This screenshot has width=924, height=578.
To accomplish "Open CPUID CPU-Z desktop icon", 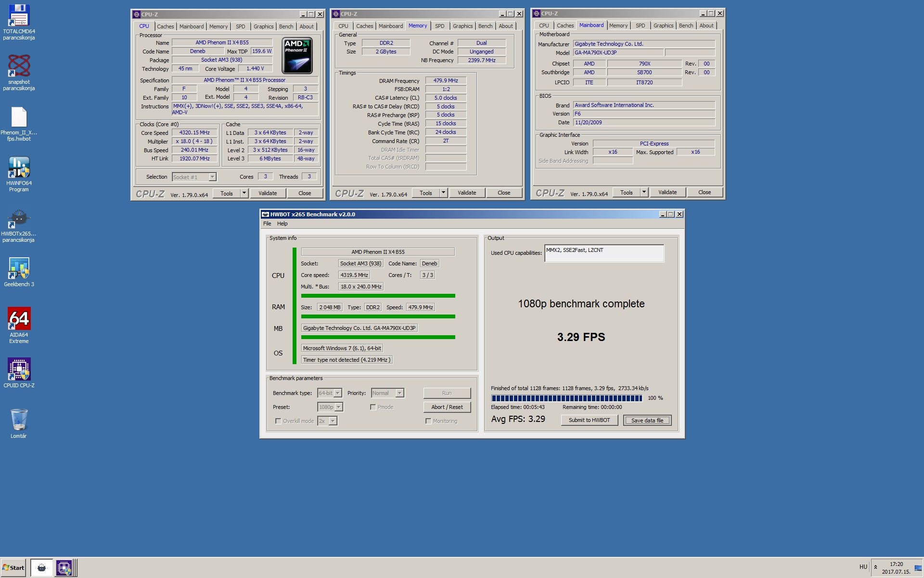I will 19,372.
